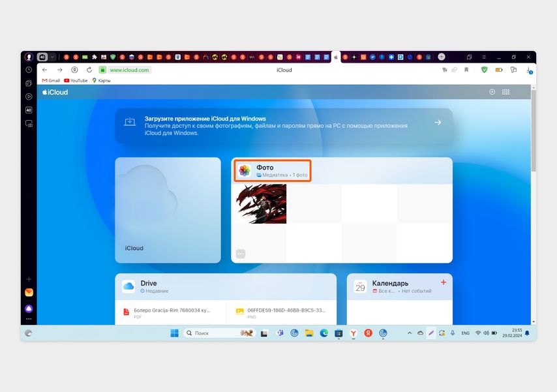The height and width of the screenshot is (392, 557).
Task: Open taskbar clock 23:55 date
Action: pos(512,333)
